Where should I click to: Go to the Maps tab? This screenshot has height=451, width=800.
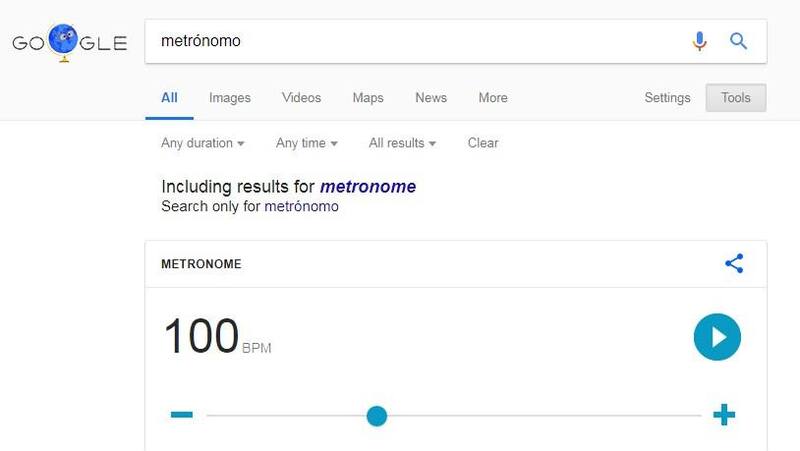[x=368, y=98]
